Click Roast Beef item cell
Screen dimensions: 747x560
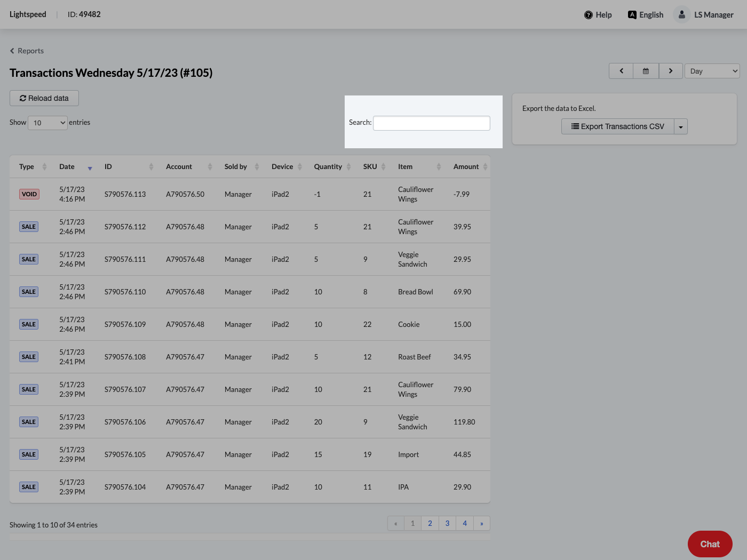click(415, 357)
